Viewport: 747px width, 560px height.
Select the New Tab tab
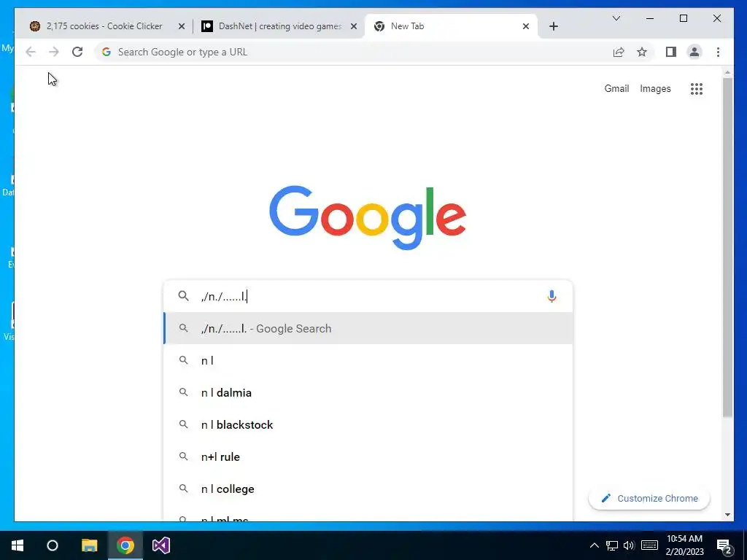tap(451, 26)
